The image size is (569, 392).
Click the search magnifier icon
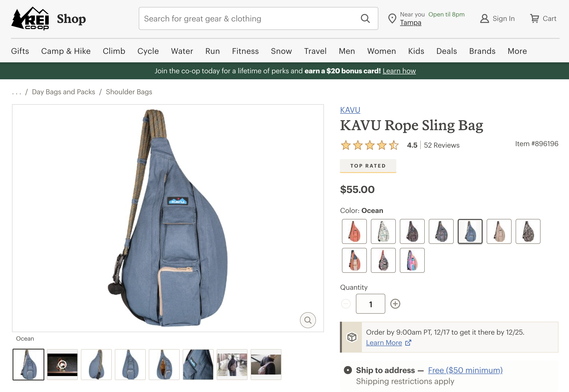(365, 18)
